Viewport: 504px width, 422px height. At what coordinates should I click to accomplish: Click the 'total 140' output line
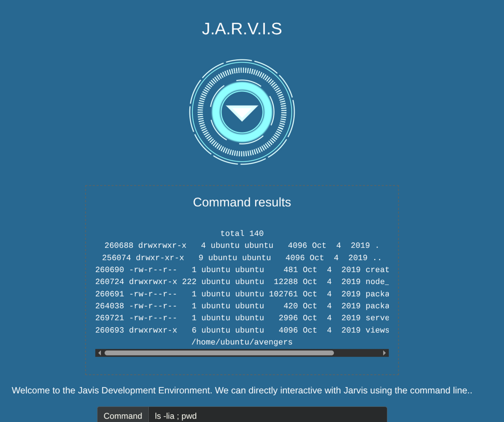(x=242, y=234)
